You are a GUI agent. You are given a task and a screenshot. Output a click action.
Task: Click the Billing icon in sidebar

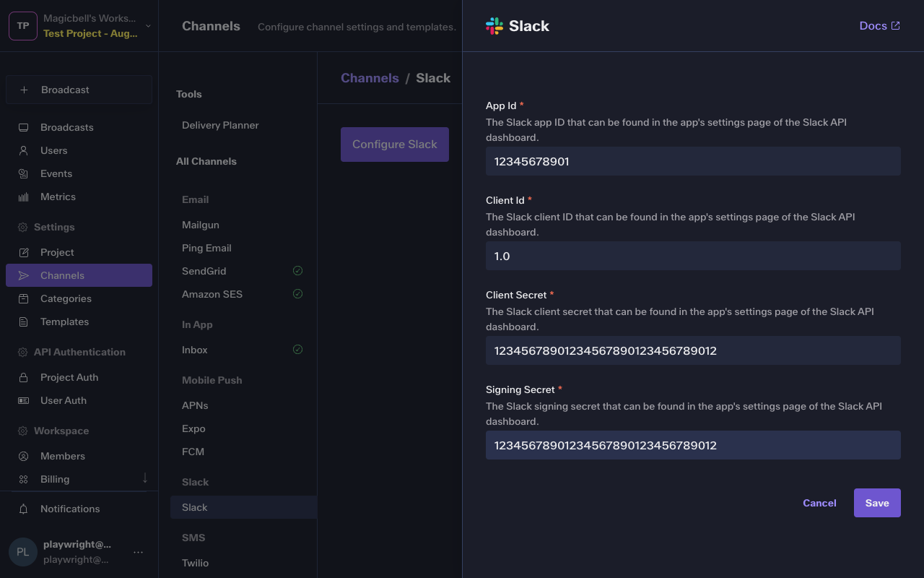[23, 479]
